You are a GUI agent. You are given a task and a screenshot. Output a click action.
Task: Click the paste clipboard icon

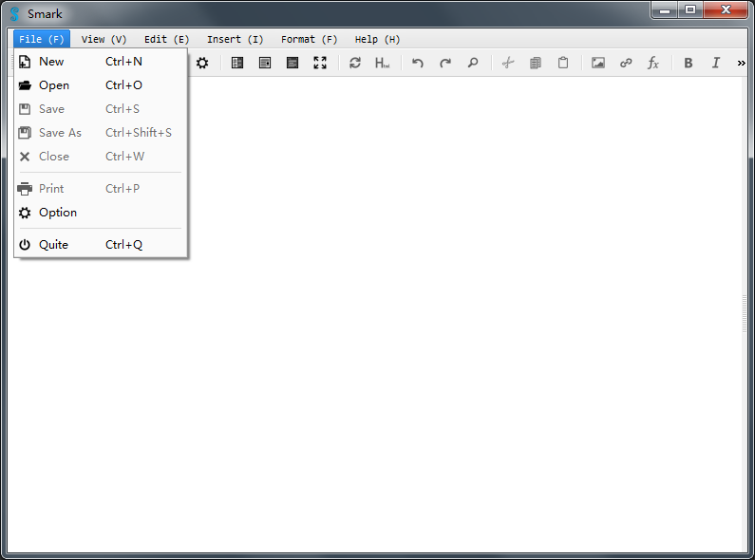pos(563,63)
